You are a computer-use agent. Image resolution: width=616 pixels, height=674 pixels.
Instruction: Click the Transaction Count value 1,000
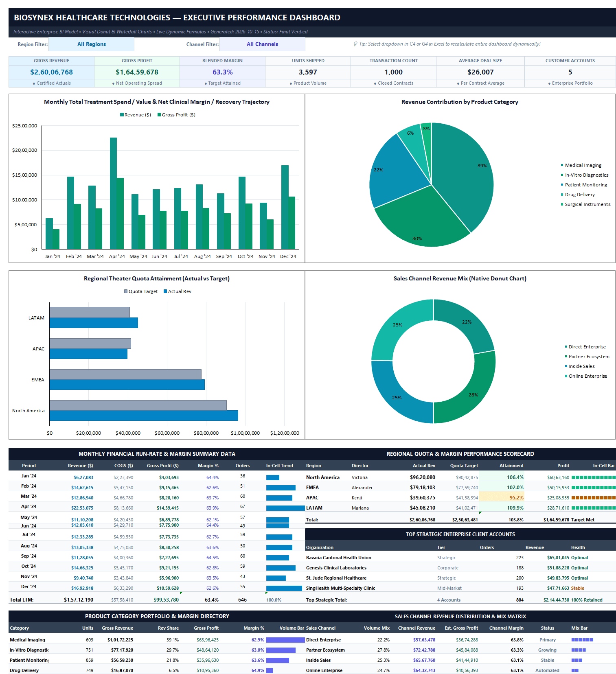click(x=393, y=72)
